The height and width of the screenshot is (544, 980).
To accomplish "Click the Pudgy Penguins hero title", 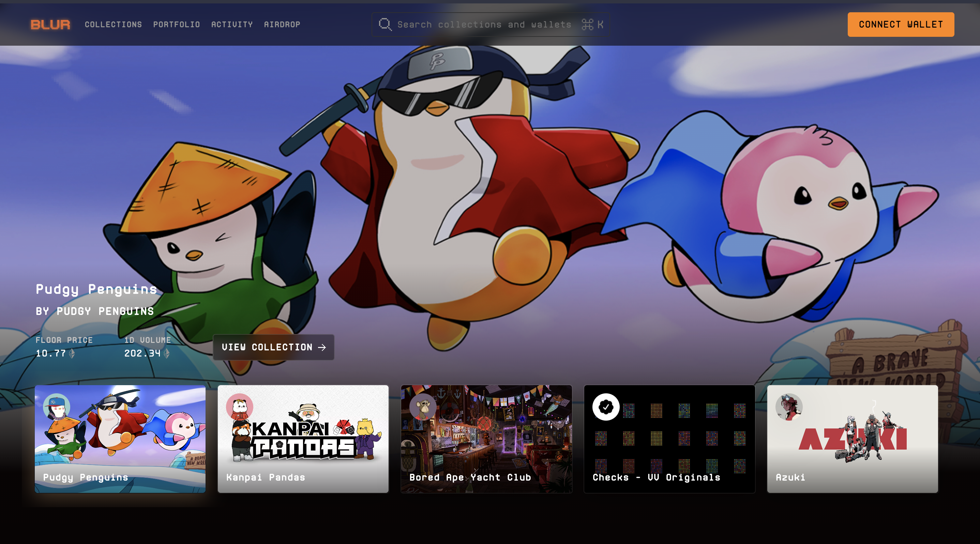I will [x=96, y=289].
